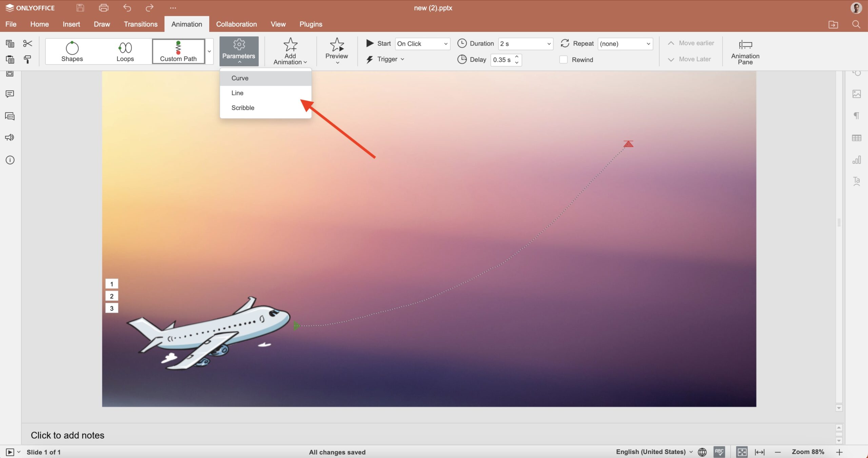The image size is (868, 458).
Task: Open Text Art settings in right sidebar
Action: pos(856,181)
